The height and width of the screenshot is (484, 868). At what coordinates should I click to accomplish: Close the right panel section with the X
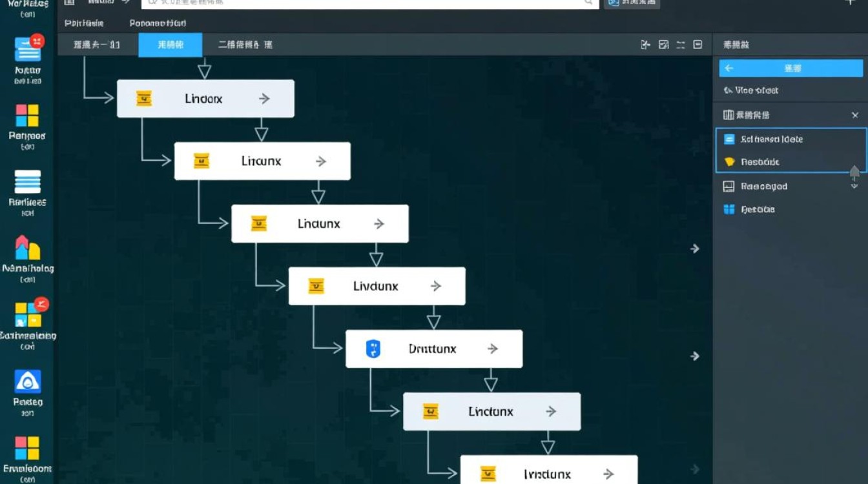[855, 115]
